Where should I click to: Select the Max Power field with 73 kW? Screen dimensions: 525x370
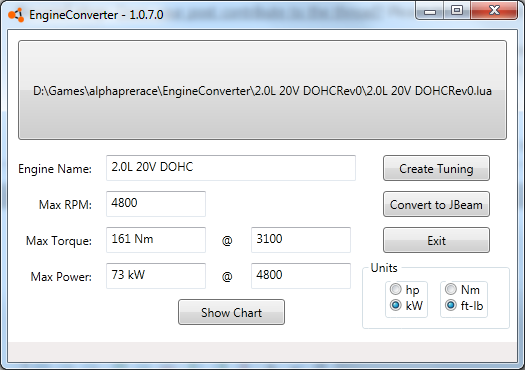pos(156,276)
